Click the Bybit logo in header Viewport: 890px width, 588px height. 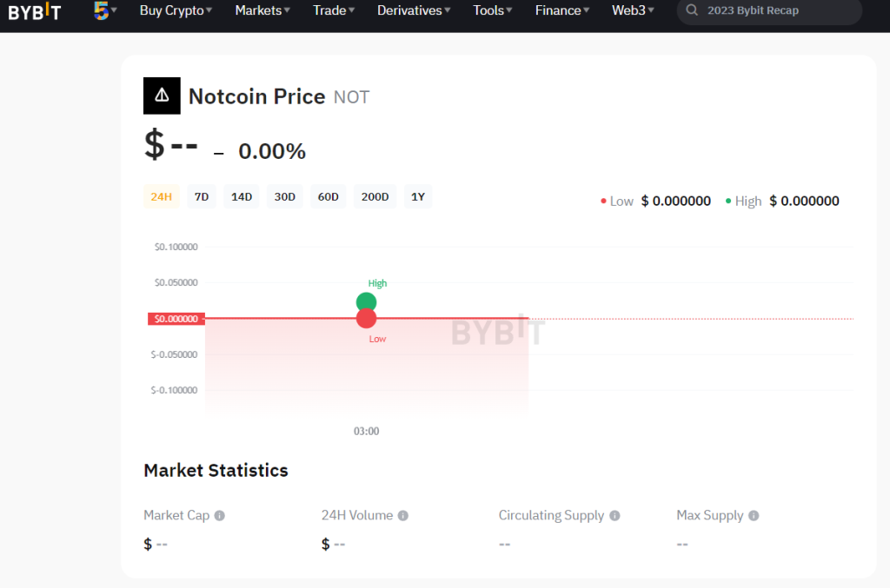[x=34, y=10]
